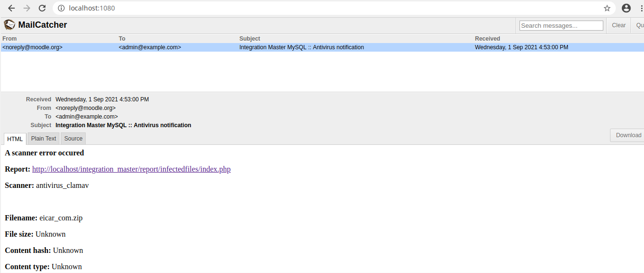Screen dimensions: 644x273
Task: Click From address in message details header
Action: pos(86,108)
